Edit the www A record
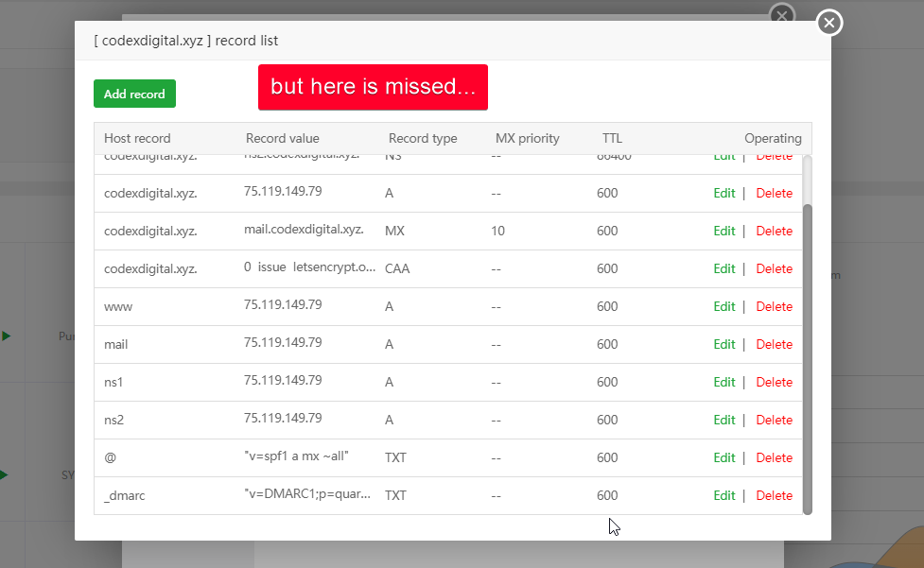924x568 pixels. coord(724,306)
